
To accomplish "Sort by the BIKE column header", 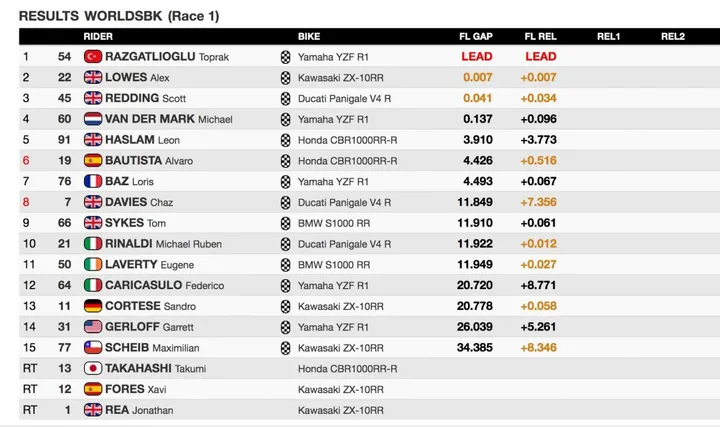I will click(x=309, y=36).
